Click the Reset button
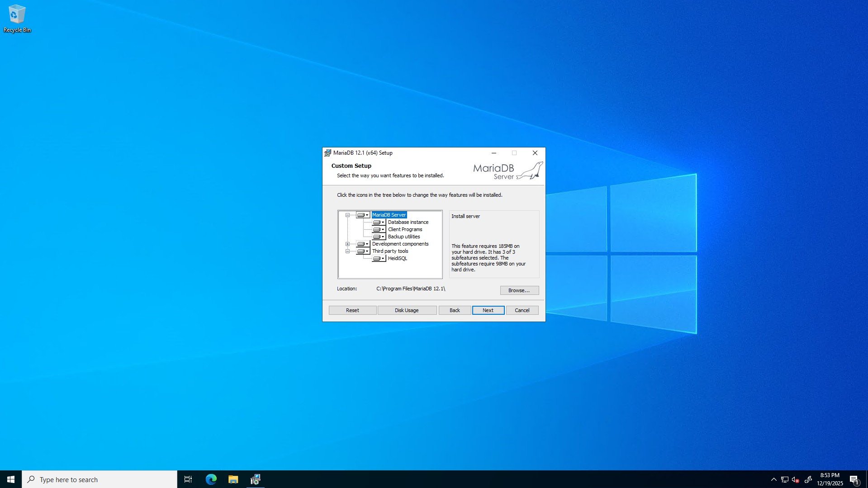868x488 pixels. (x=352, y=310)
